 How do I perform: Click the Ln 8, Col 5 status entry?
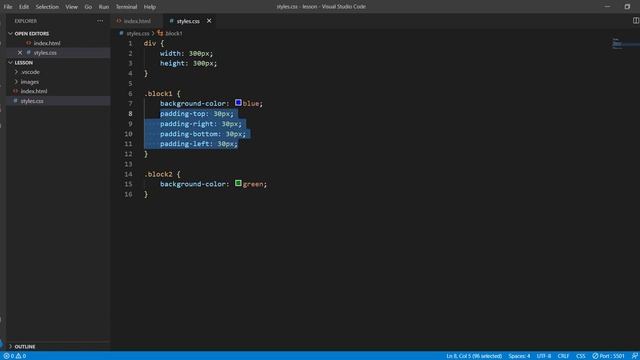474,356
